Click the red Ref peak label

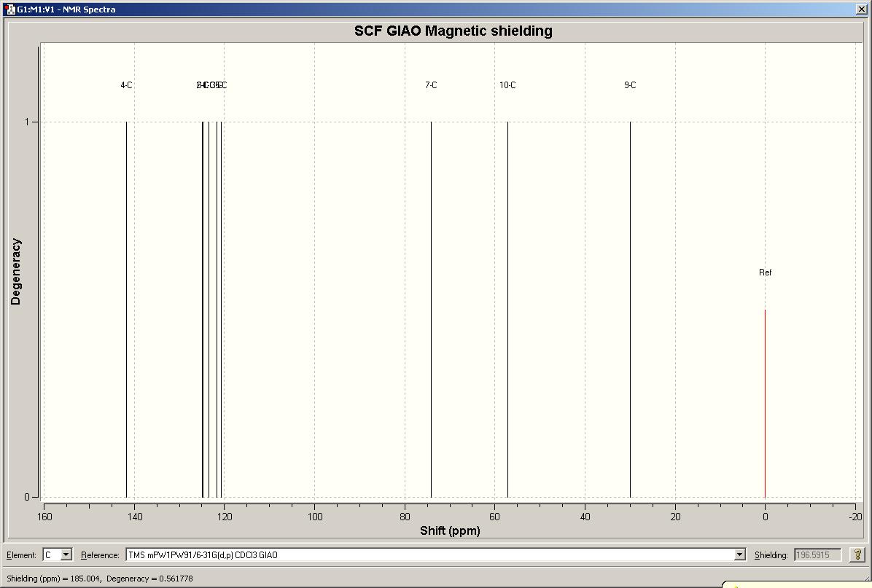[x=766, y=273]
